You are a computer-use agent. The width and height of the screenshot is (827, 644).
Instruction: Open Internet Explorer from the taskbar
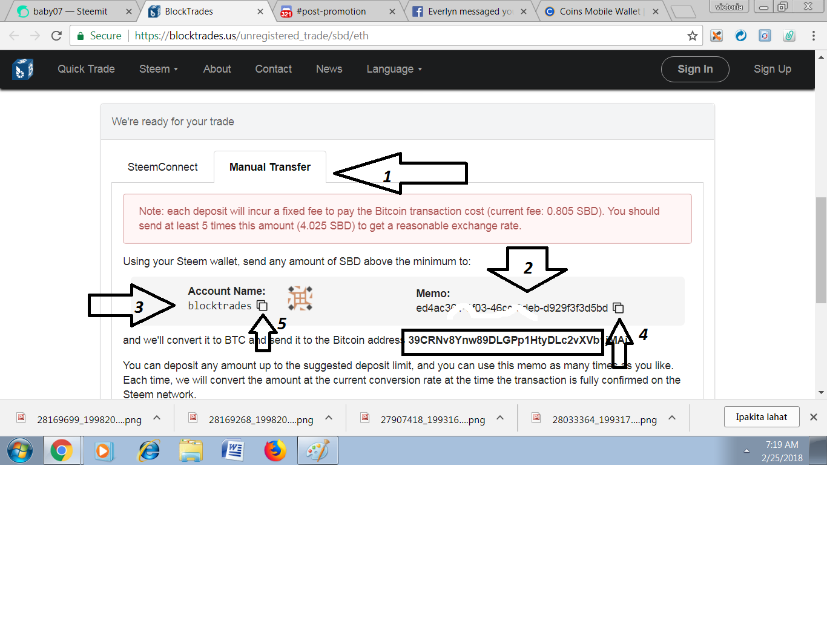pos(148,451)
